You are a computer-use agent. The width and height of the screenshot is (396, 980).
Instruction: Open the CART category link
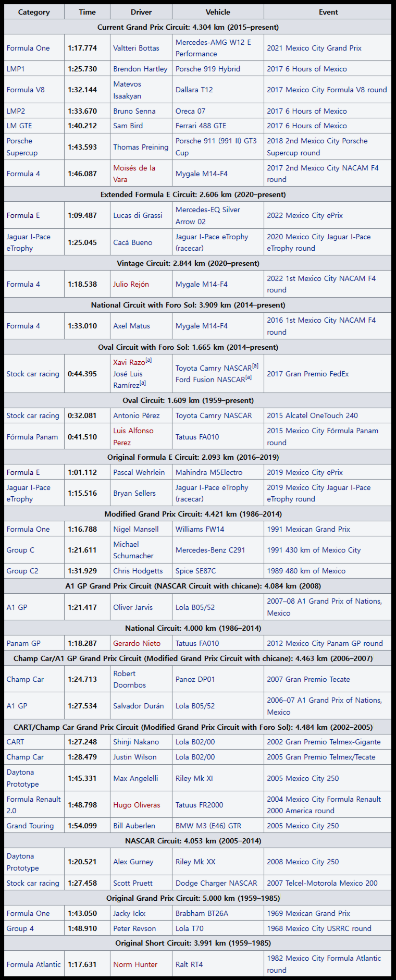(15, 742)
